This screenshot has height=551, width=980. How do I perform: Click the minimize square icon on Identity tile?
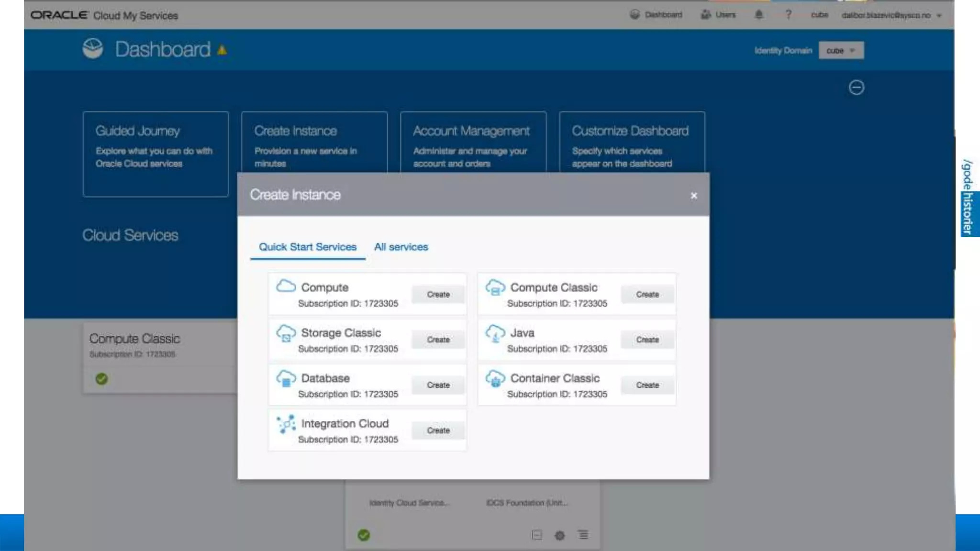537,535
